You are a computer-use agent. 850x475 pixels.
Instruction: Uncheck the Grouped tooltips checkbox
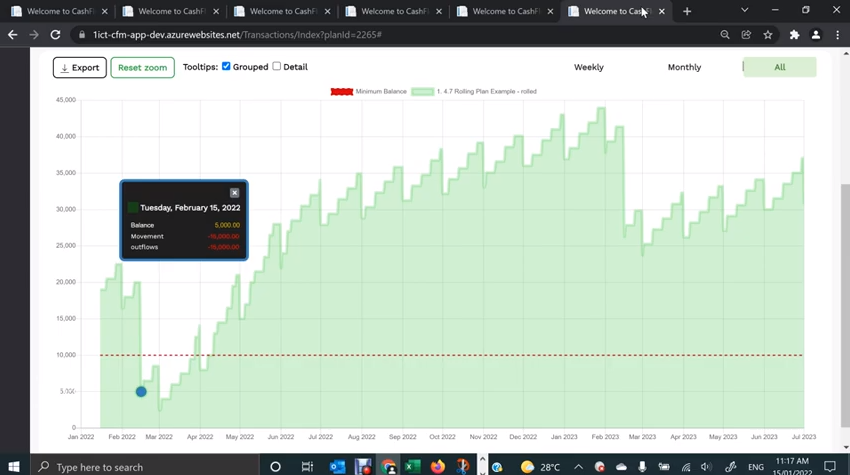coord(226,66)
